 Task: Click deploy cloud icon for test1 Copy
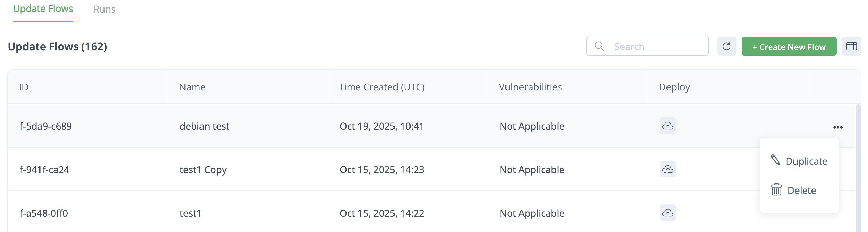pyautogui.click(x=668, y=169)
